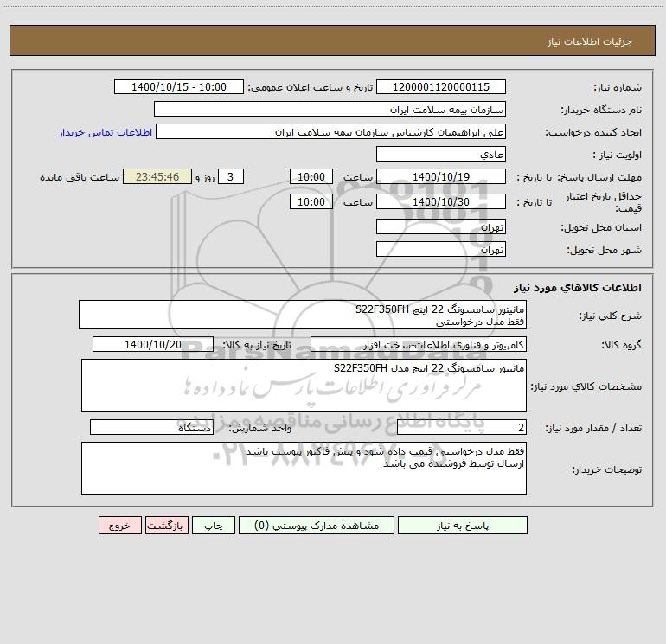The image size is (666, 644).
Task: Click the مهلت ارسال پاسخ label
Action: pyautogui.click(x=599, y=177)
